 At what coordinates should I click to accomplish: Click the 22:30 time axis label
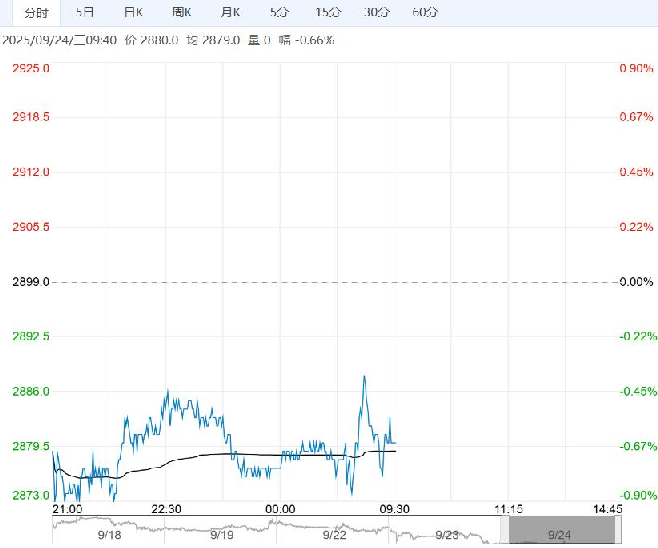tap(166, 509)
